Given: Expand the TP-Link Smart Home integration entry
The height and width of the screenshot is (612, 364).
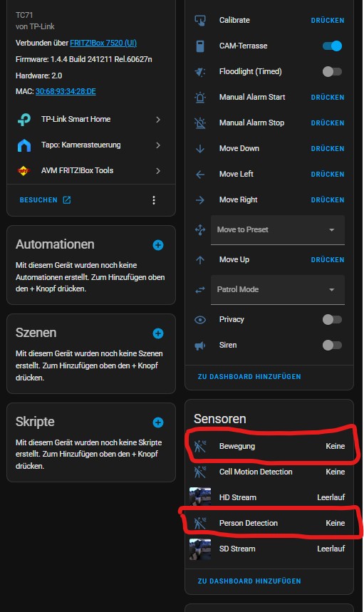Looking at the screenshot, I should tap(90, 120).
